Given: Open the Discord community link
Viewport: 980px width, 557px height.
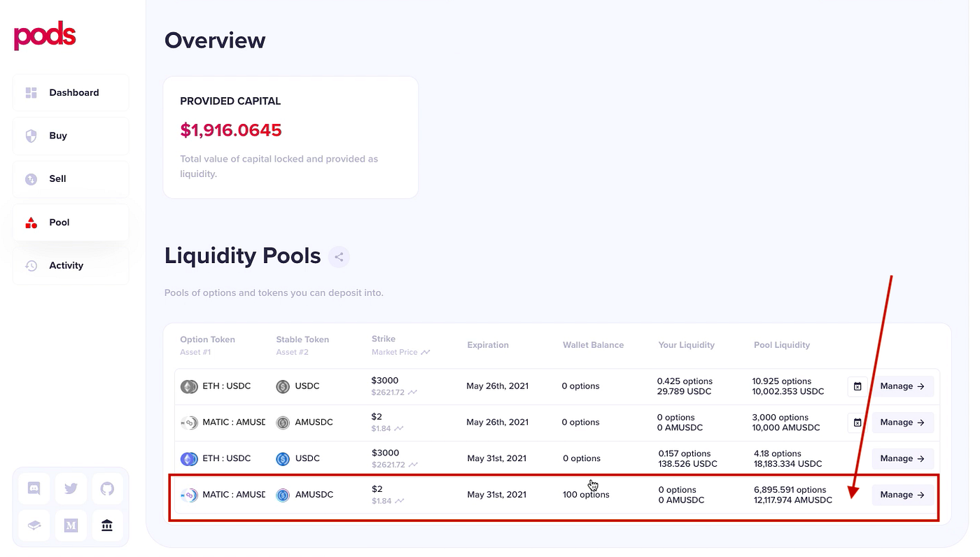Looking at the screenshot, I should tap(34, 488).
